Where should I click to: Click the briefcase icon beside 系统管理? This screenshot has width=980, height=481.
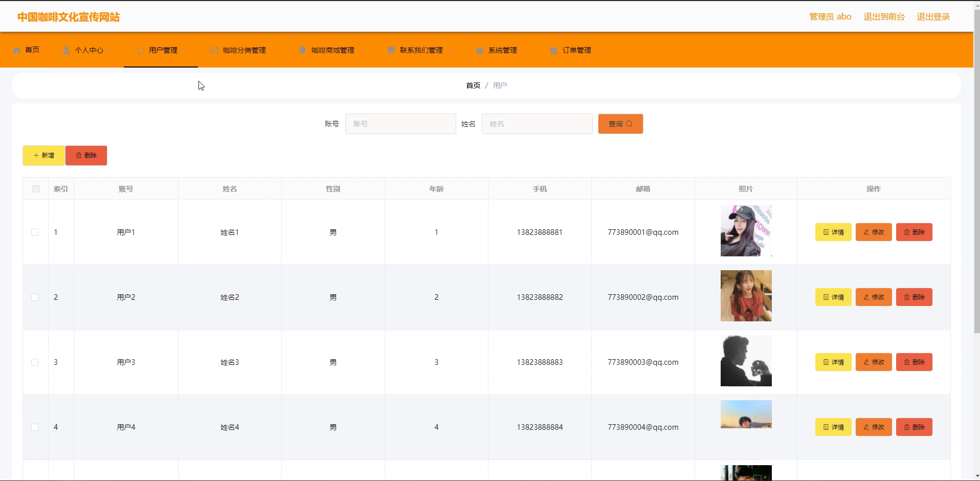tap(480, 50)
